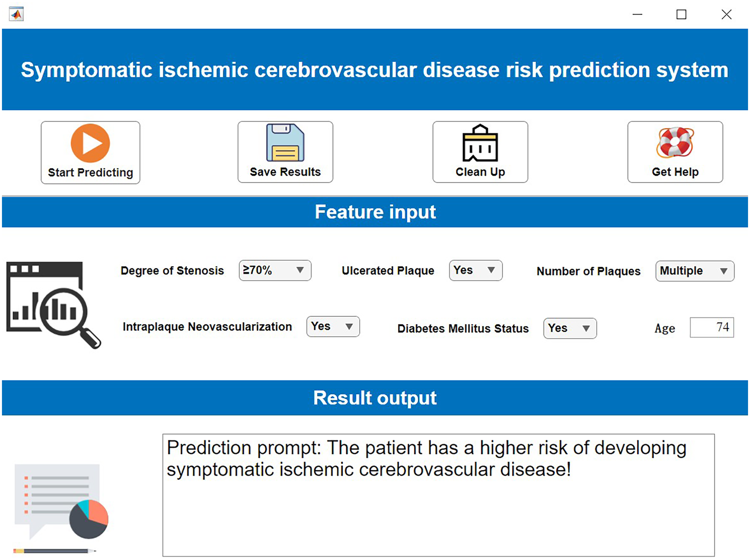Click the Result output section header
Viewport: 750px width, 560px height.
pyautogui.click(x=375, y=398)
